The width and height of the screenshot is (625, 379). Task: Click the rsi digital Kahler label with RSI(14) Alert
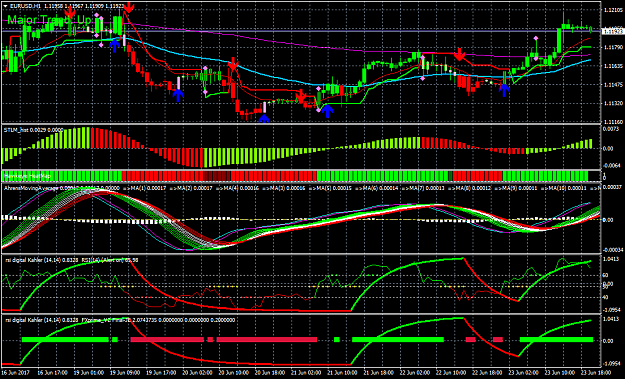click(x=71, y=260)
